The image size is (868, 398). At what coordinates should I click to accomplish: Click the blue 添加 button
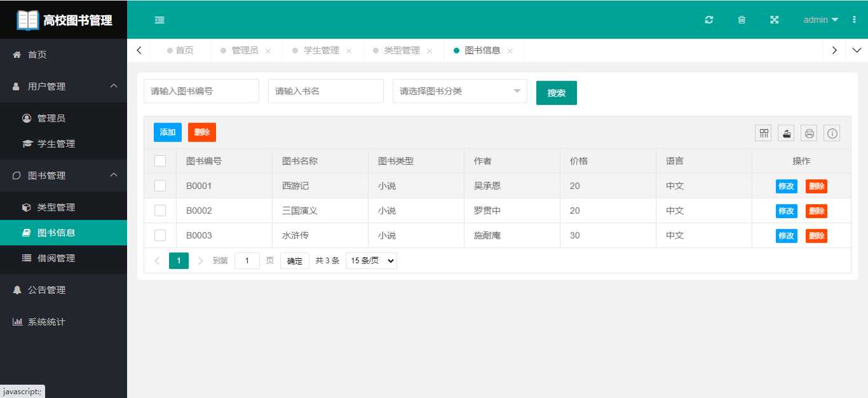[x=168, y=132]
